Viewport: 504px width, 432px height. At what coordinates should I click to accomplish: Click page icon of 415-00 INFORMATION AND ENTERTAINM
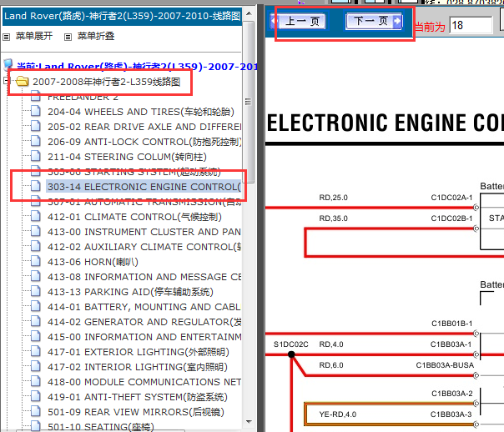pos(36,336)
